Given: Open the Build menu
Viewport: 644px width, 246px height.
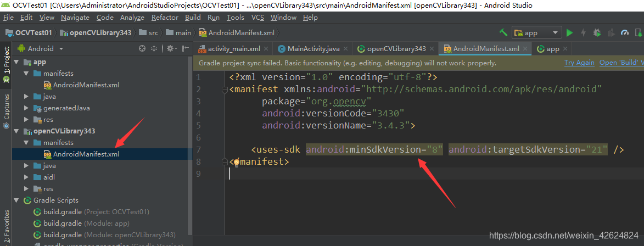Looking at the screenshot, I should coord(193,17).
